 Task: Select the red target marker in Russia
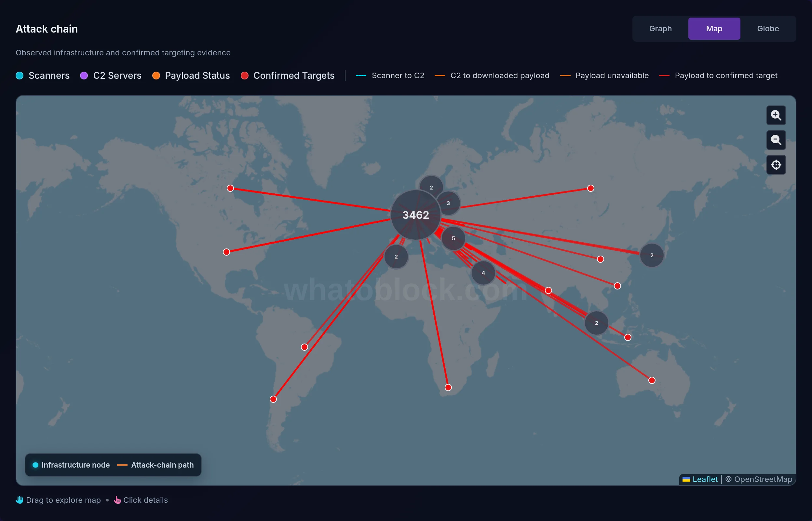point(591,189)
